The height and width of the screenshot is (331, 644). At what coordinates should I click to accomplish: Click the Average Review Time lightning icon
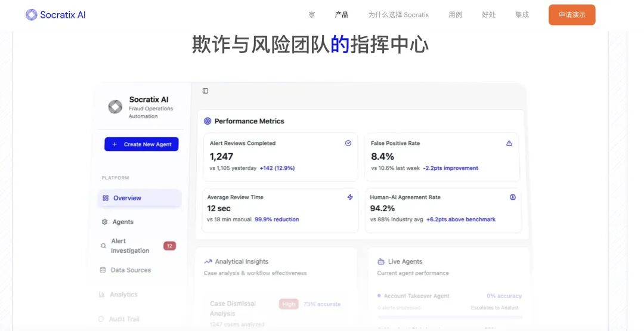click(350, 197)
